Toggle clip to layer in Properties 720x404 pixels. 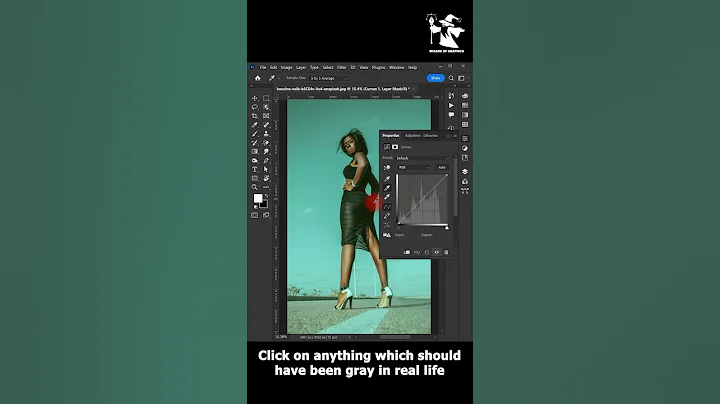pyautogui.click(x=407, y=252)
